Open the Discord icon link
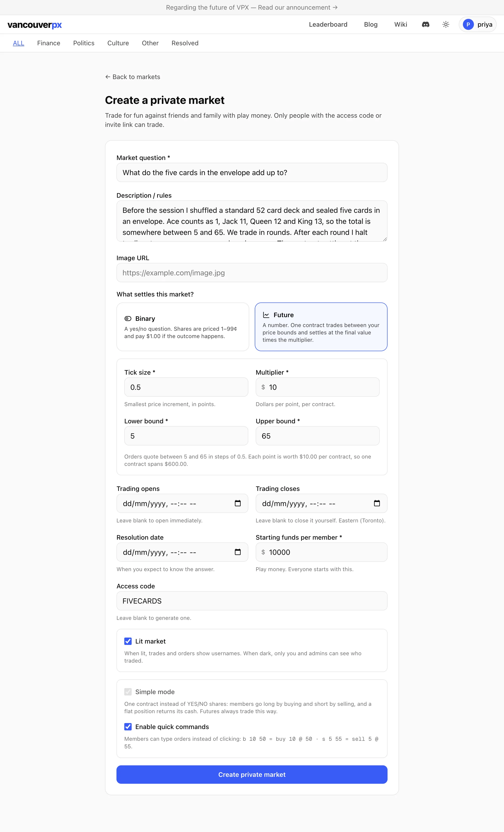The image size is (504, 832). pos(425,24)
